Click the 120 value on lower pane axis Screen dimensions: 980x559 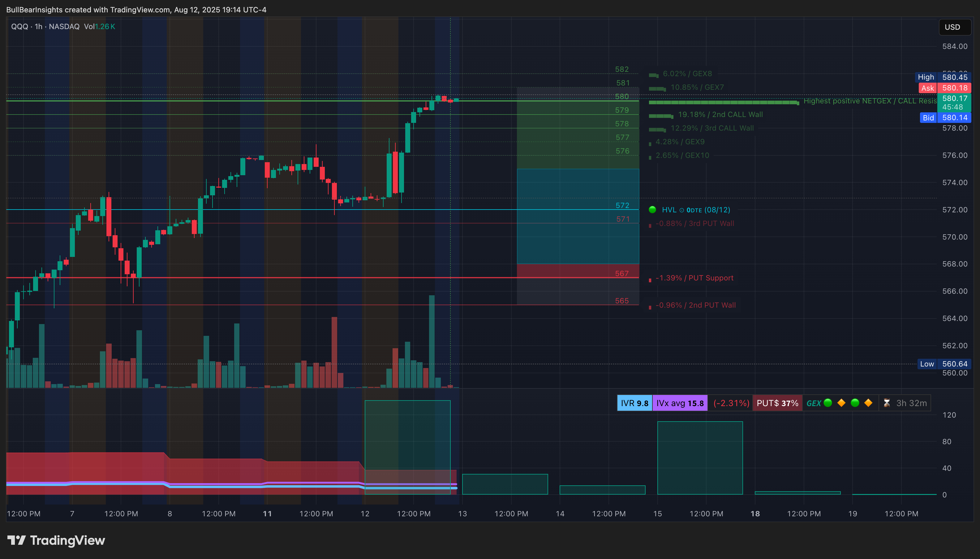tap(949, 415)
